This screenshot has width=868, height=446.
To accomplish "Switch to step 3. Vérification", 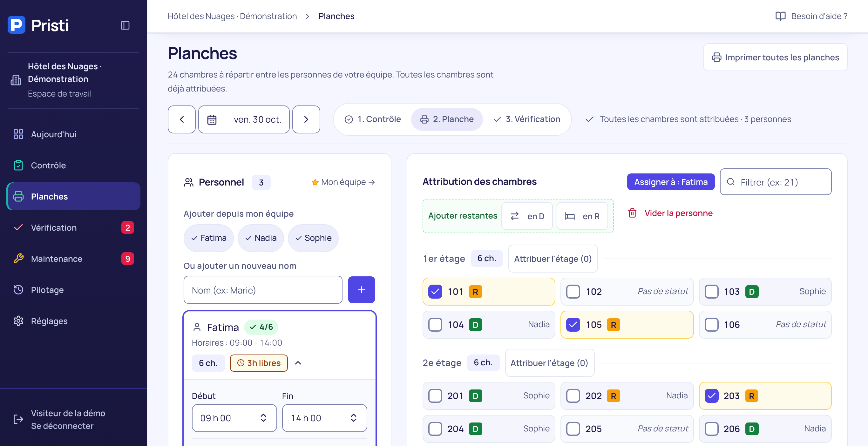I will pyautogui.click(x=527, y=119).
